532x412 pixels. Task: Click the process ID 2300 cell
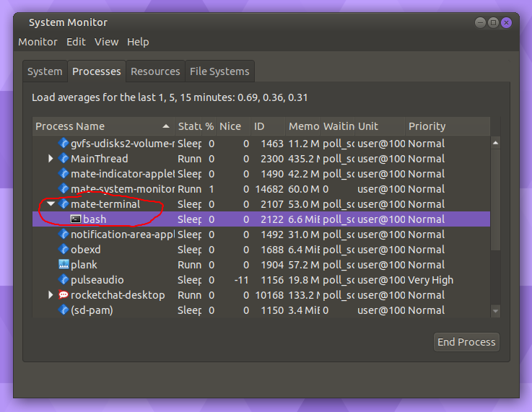click(x=272, y=159)
